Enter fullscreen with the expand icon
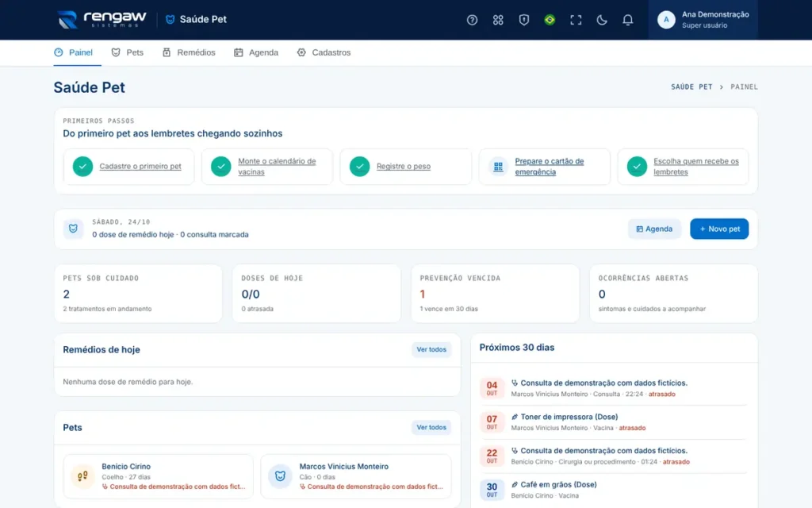Viewport: 812px width, 508px height. point(576,20)
